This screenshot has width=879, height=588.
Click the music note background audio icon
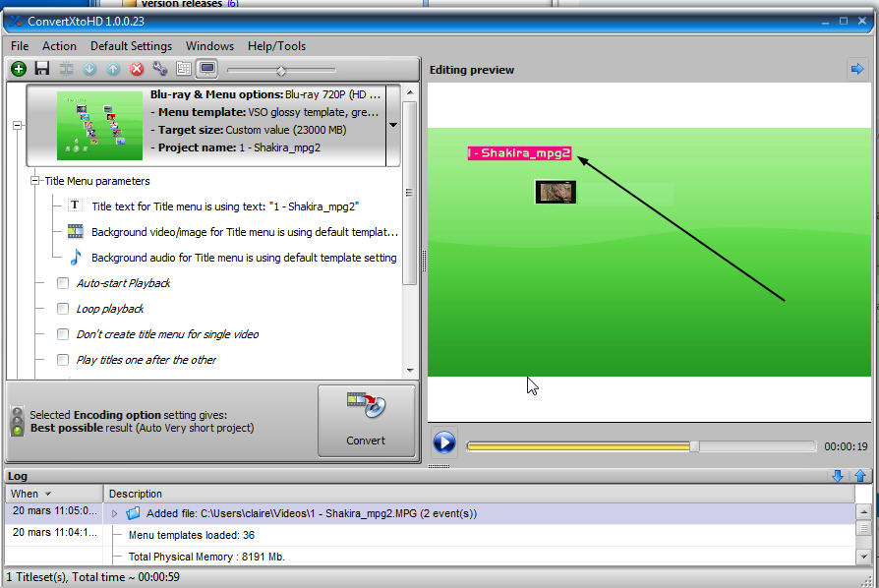(x=75, y=257)
